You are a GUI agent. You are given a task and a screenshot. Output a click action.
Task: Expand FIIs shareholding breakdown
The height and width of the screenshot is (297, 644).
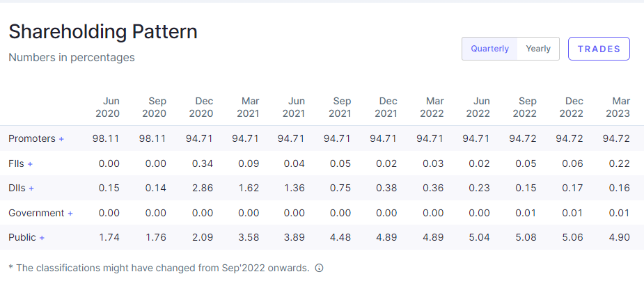tap(30, 164)
